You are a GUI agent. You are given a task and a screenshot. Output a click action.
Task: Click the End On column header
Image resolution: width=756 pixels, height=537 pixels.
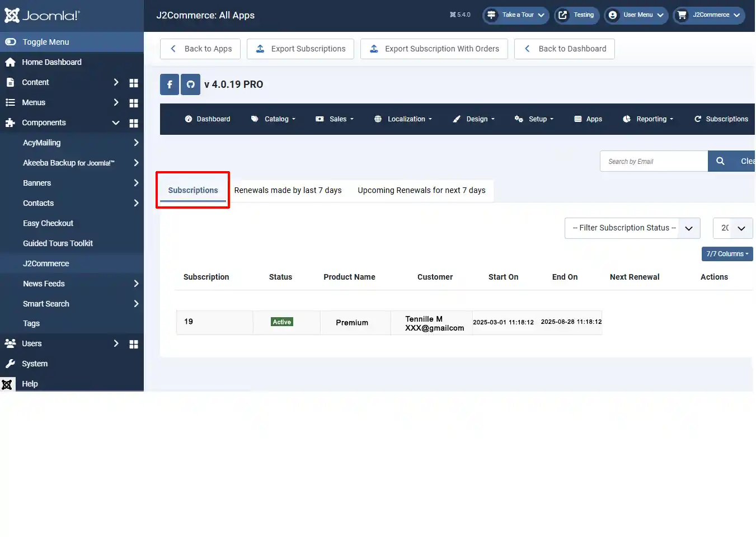click(x=565, y=277)
